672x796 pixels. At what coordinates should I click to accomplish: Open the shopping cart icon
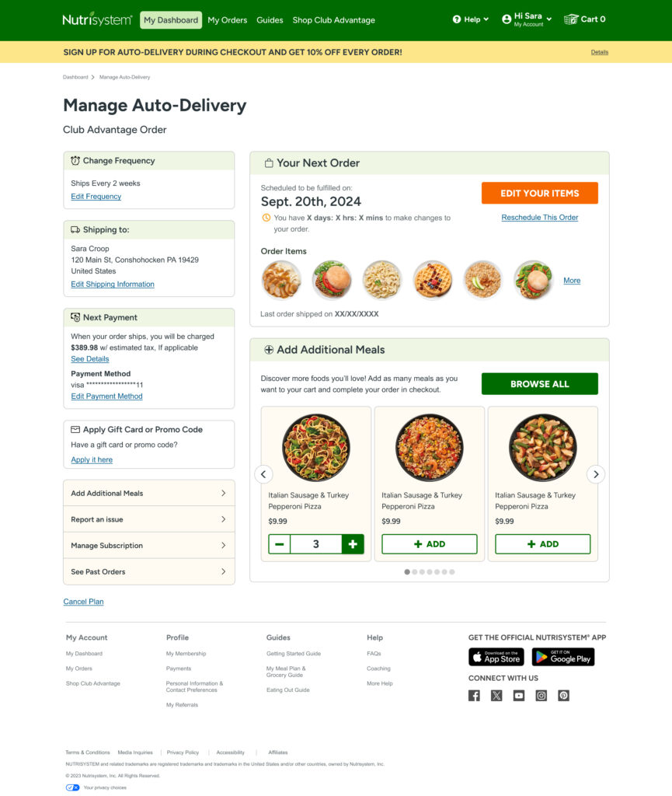pos(572,19)
